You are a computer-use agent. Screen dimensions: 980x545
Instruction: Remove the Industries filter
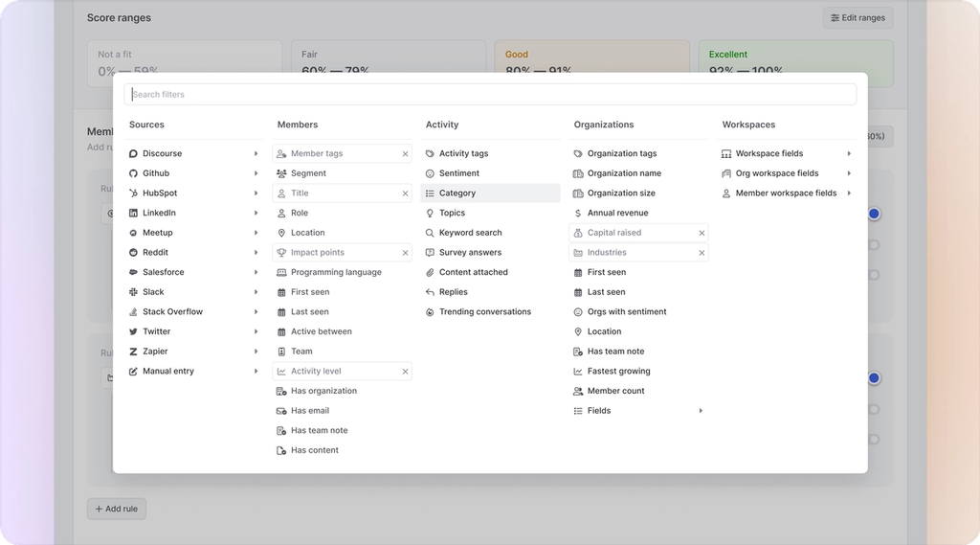[x=702, y=253]
